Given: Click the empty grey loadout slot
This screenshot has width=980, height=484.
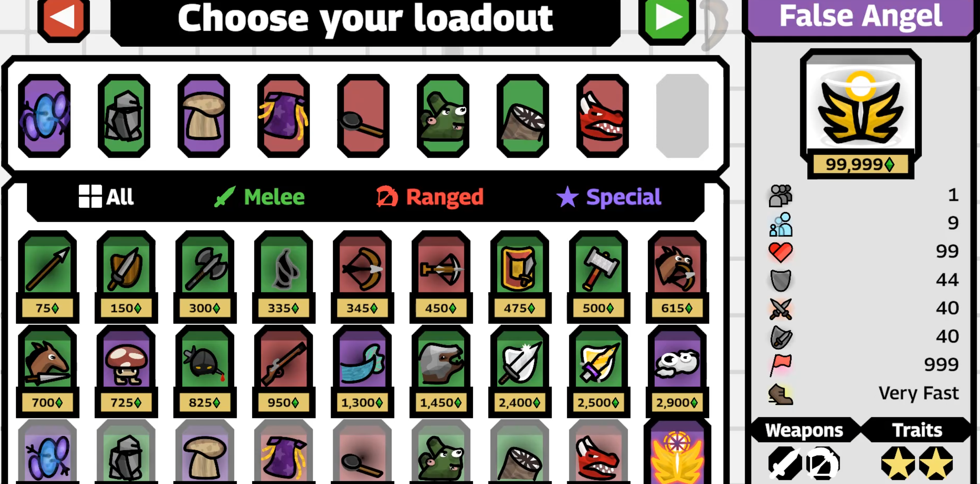Looking at the screenshot, I should 682,116.
